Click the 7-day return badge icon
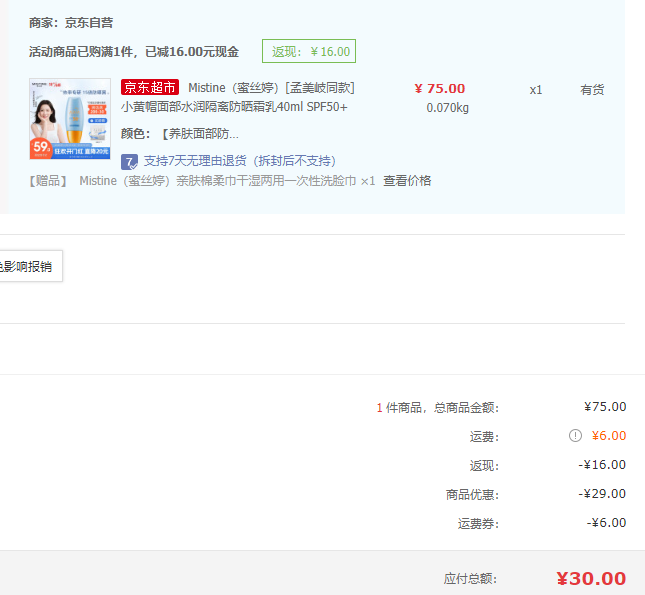Viewport: 645px width, 595px height. 129,162
